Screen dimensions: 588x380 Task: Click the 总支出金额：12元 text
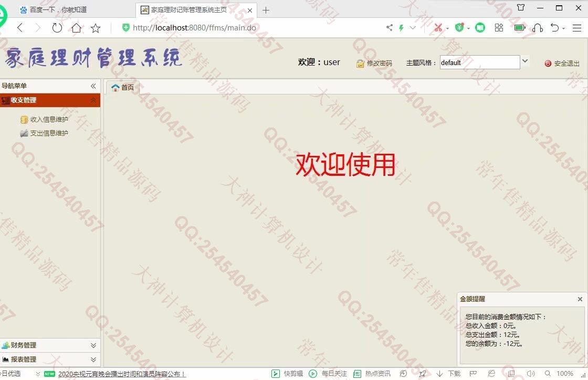point(493,335)
